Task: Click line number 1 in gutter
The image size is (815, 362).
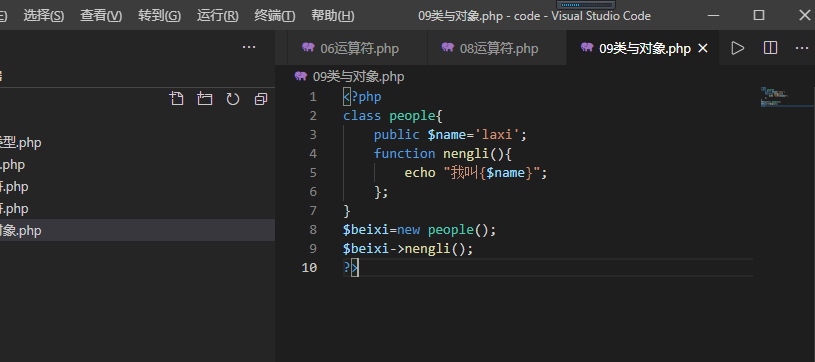Action: click(312, 97)
